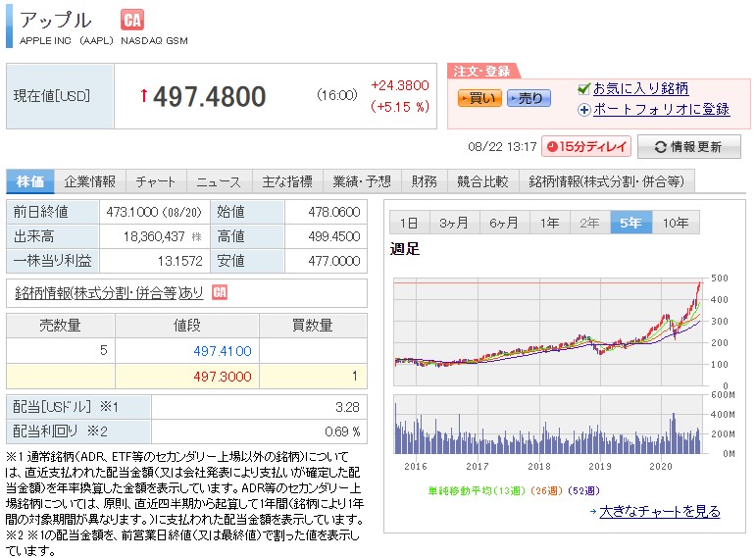This screenshot has height=558, width=756.
Task: Click the (26週) moving average legend
Action: (546, 491)
